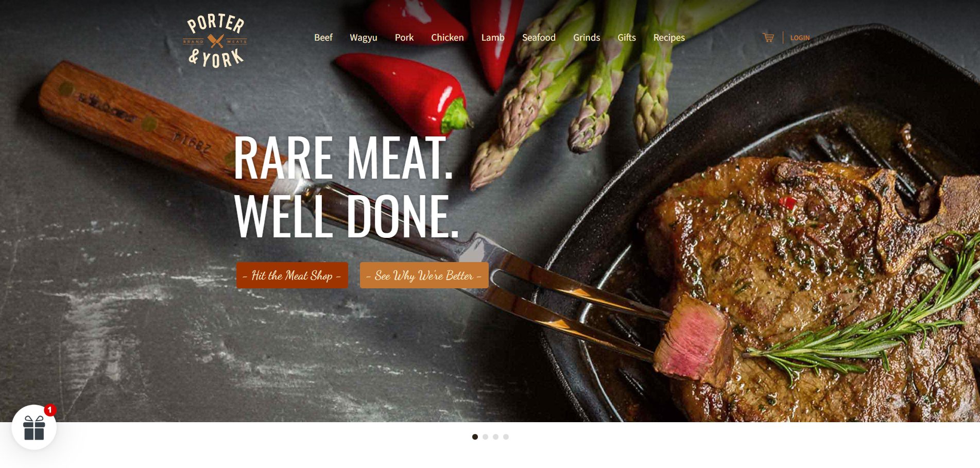The image size is (980, 468).
Task: Open the Grinds menu item
Action: point(587,38)
